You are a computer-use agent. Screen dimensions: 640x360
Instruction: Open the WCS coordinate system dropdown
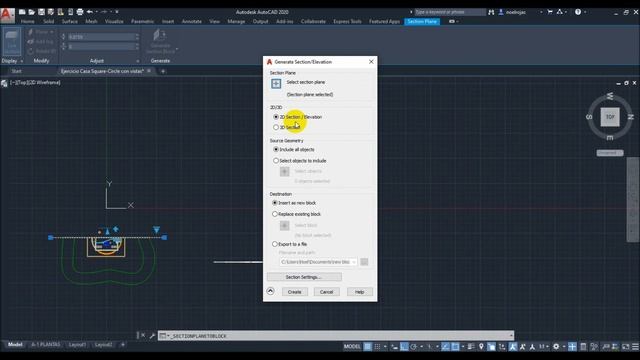(x=610, y=153)
